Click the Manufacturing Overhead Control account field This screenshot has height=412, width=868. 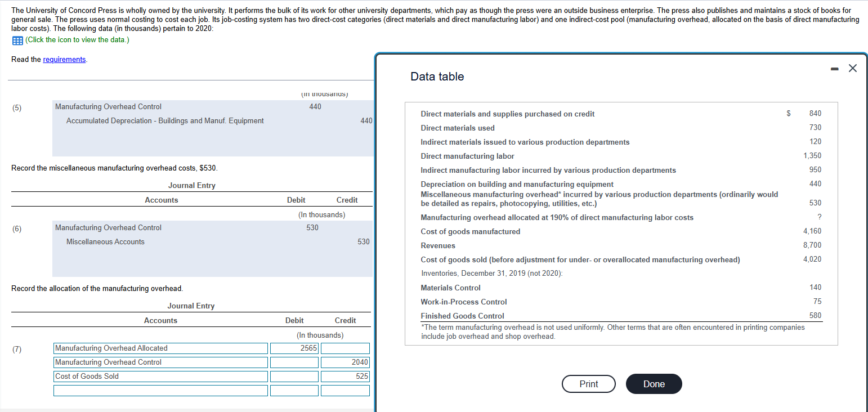click(x=160, y=362)
